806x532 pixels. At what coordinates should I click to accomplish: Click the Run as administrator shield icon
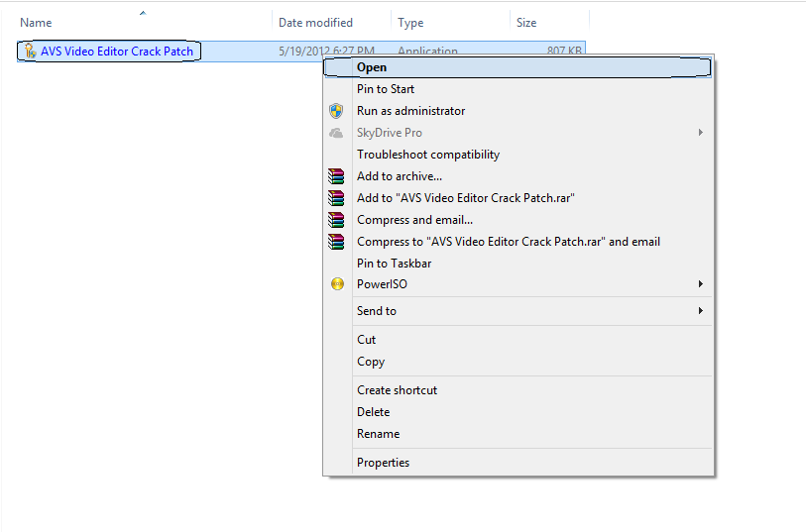point(336,110)
